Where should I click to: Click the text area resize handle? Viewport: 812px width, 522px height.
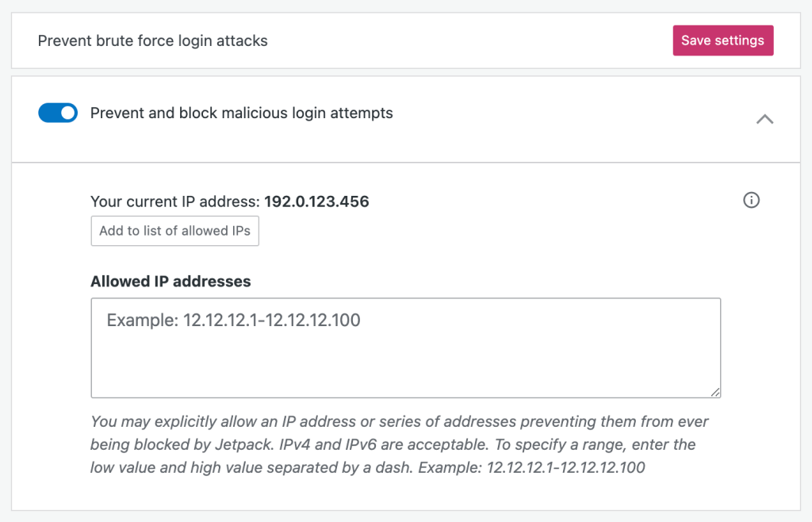(716, 392)
